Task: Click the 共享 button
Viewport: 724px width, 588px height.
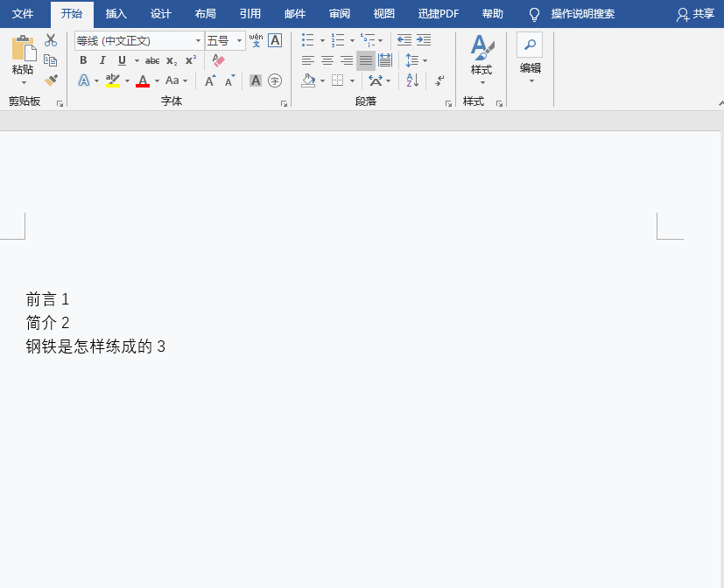Action: pos(701,14)
